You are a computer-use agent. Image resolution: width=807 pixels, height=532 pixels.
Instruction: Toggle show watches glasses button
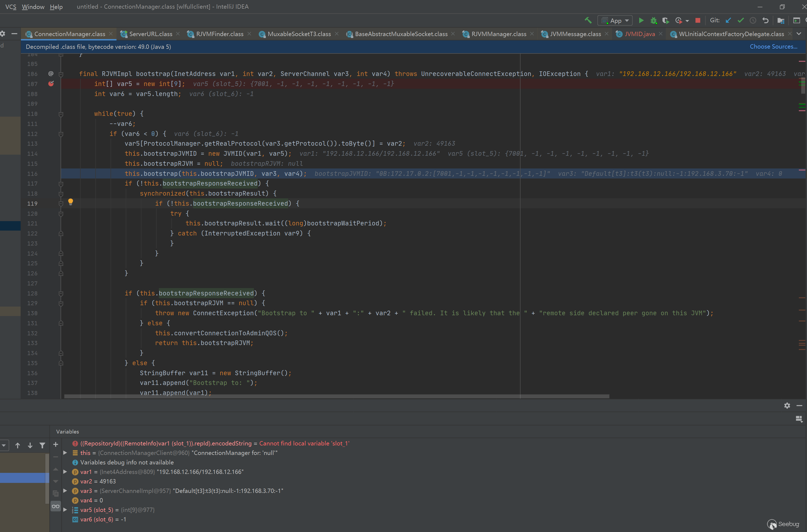[x=56, y=506]
